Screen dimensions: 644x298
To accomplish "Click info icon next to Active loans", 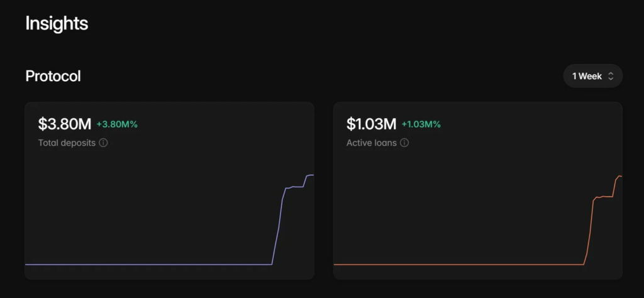I will tap(404, 143).
